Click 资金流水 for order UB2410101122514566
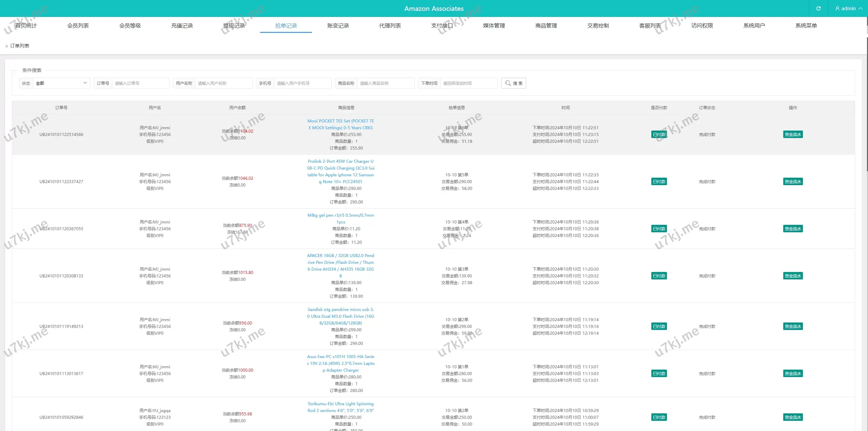Viewport: 868px width, 431px height. [793, 135]
